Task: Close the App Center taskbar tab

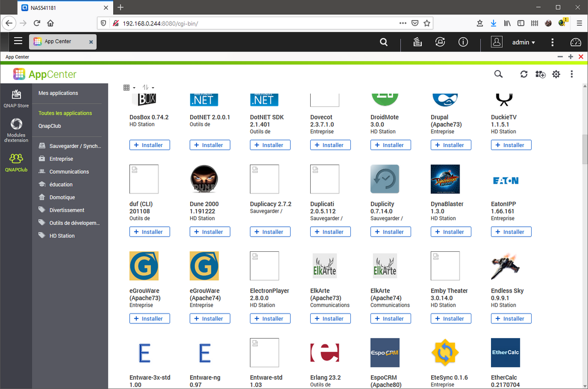Action: coord(91,42)
